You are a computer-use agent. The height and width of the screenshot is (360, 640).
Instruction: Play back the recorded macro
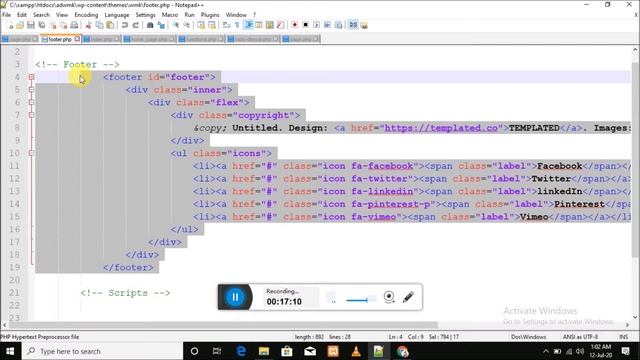316,25
